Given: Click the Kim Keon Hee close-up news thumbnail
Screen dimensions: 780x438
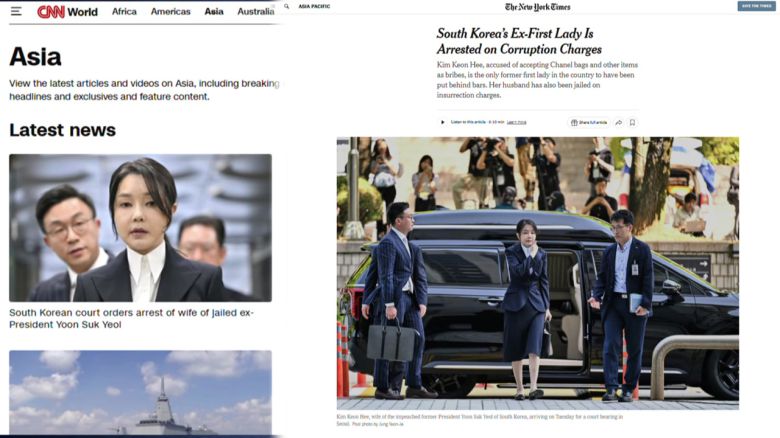Looking at the screenshot, I should (x=140, y=228).
